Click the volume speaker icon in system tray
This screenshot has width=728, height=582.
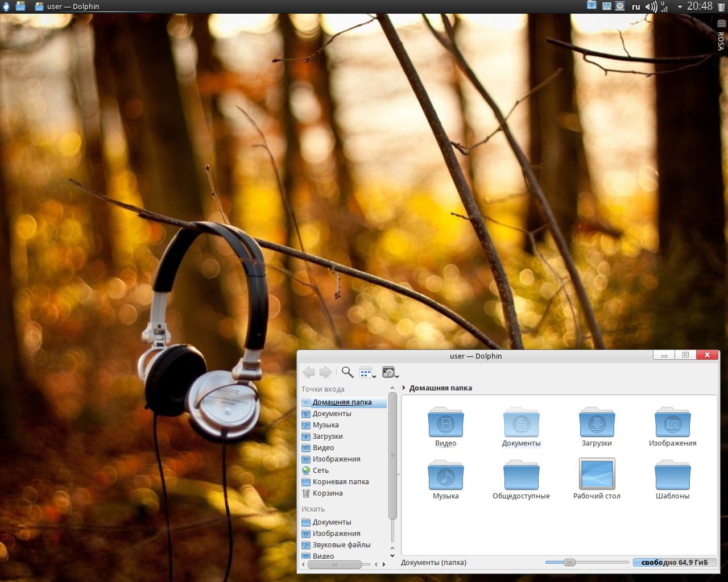click(x=650, y=7)
